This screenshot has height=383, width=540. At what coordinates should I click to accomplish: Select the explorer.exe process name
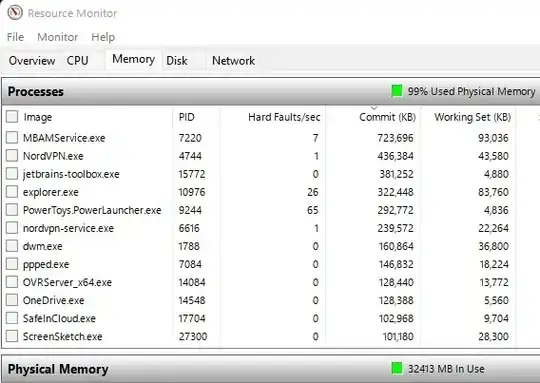click(x=51, y=192)
